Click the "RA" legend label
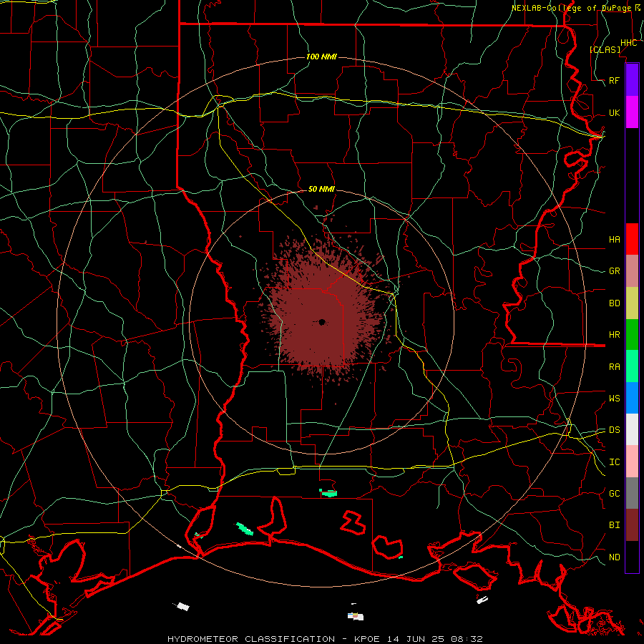Image resolution: width=644 pixels, height=644 pixels. coord(614,367)
